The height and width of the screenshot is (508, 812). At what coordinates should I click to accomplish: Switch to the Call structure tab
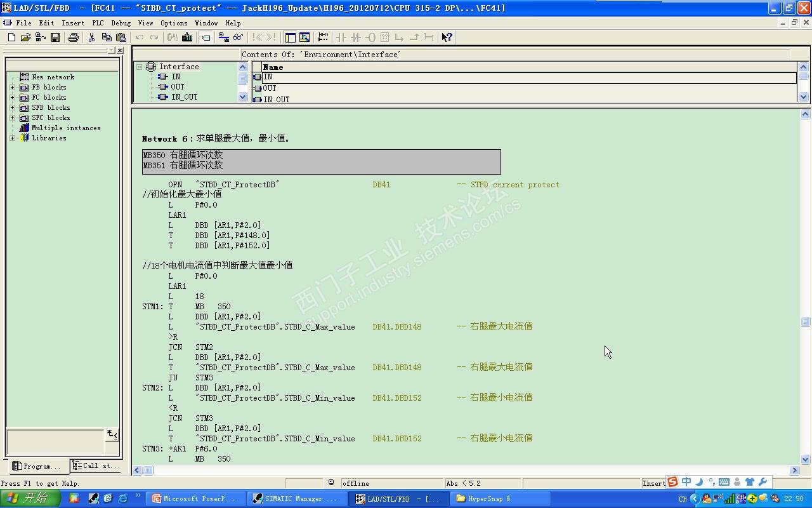(x=96, y=466)
